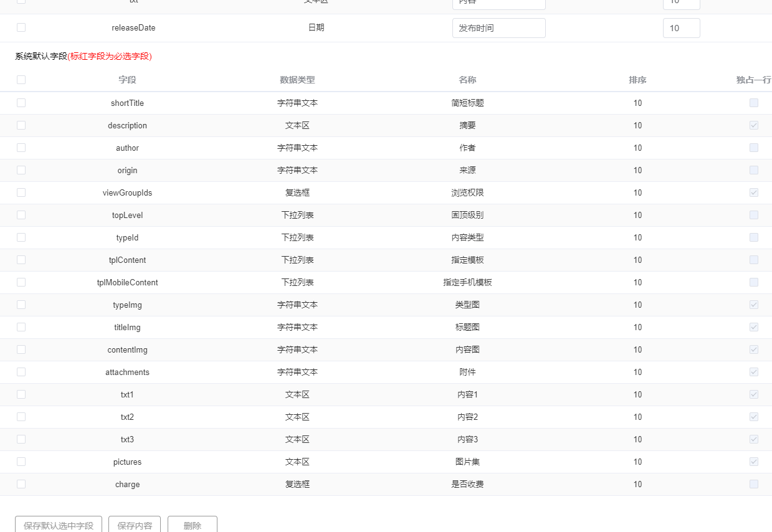This screenshot has height=532, width=772.
Task: Select the releaseDate row checkbox
Action: click(21, 27)
